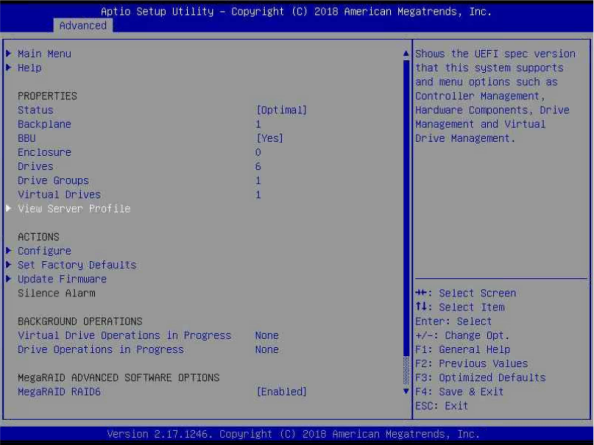Select Drive Operations in Progress label
This screenshot has height=445, width=594.
[101, 349]
